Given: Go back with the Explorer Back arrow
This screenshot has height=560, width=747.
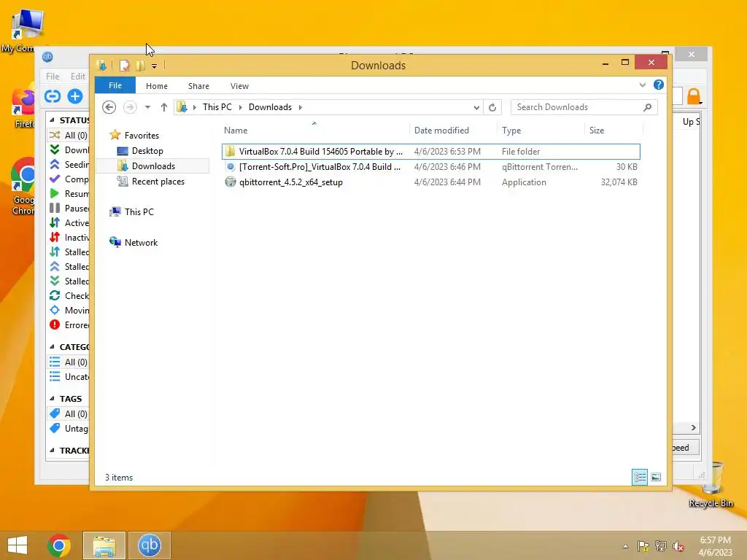Looking at the screenshot, I should (x=109, y=107).
